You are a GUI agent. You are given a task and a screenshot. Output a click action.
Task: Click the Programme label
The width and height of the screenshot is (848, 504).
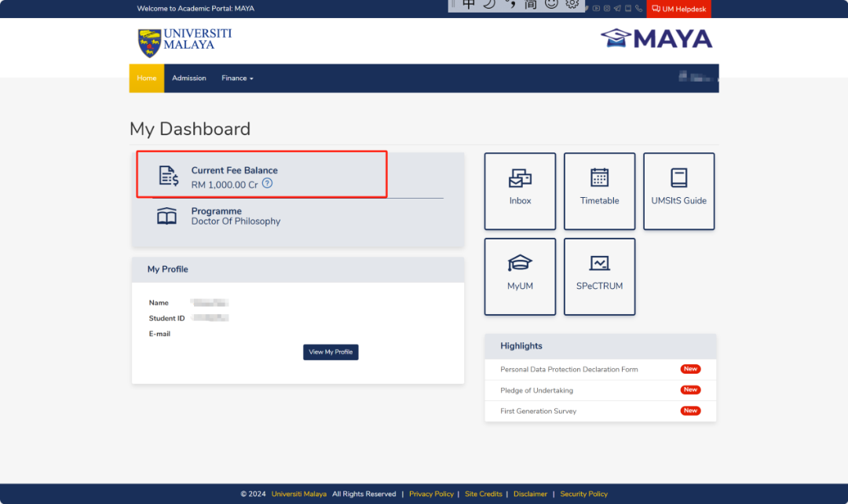(x=217, y=211)
